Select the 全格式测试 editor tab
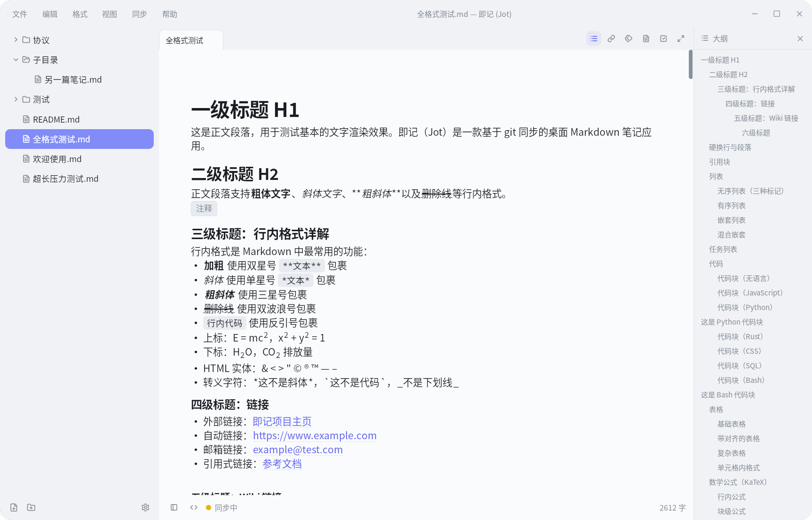 pyautogui.click(x=191, y=40)
